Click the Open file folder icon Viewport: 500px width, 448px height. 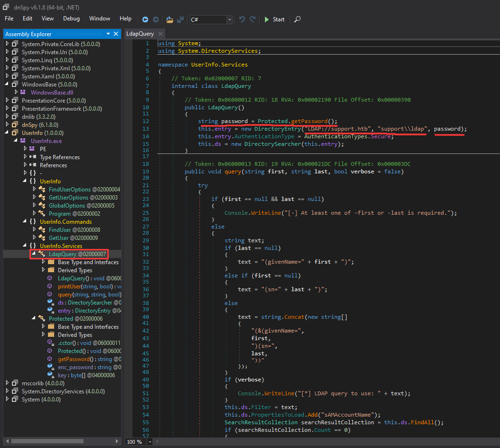[x=170, y=19]
